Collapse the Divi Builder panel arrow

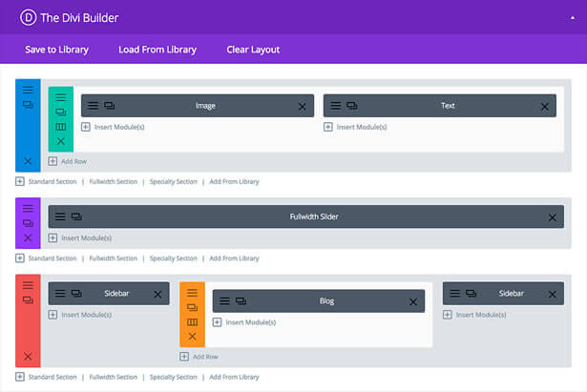(573, 17)
